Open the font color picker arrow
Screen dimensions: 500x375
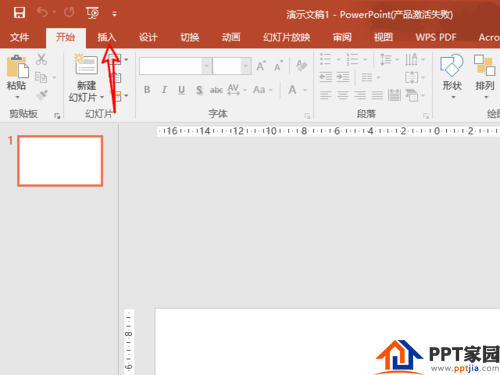[305, 90]
